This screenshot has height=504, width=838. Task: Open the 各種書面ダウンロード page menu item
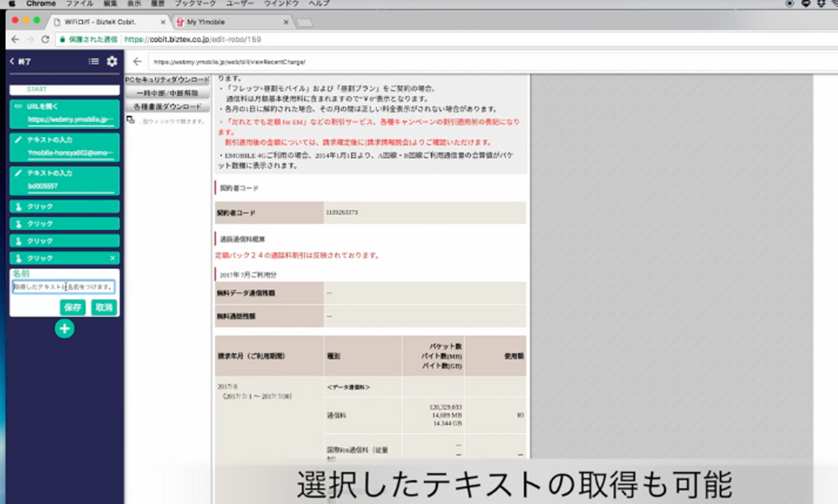(x=168, y=107)
